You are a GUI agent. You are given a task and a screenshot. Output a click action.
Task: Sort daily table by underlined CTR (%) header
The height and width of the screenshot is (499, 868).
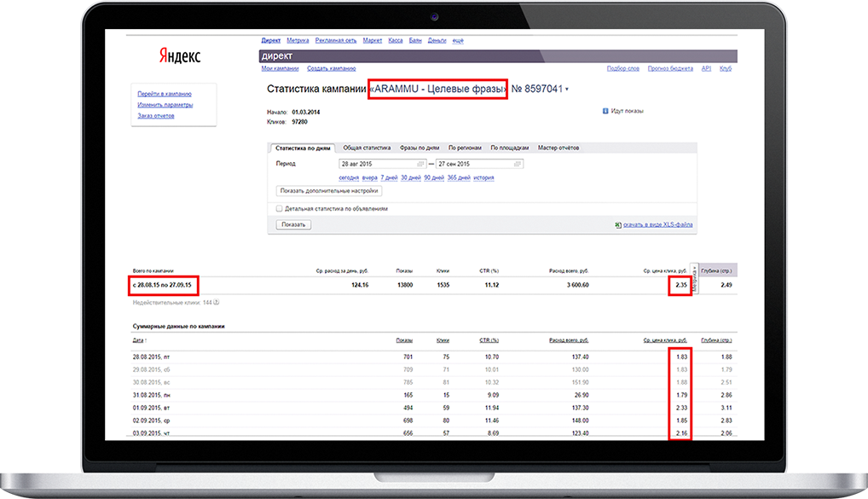point(489,340)
